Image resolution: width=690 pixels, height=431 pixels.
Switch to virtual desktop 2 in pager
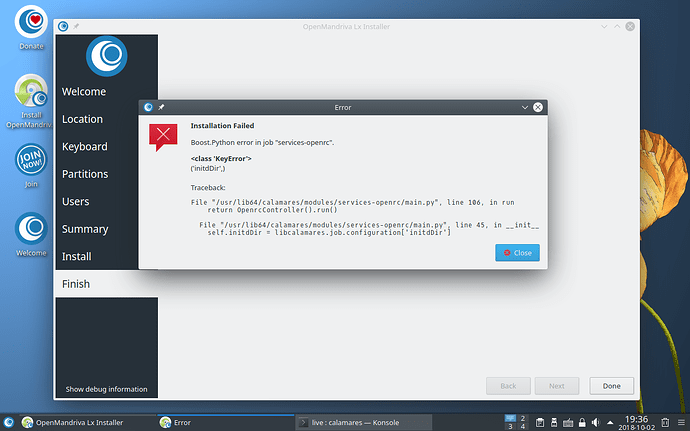click(523, 418)
